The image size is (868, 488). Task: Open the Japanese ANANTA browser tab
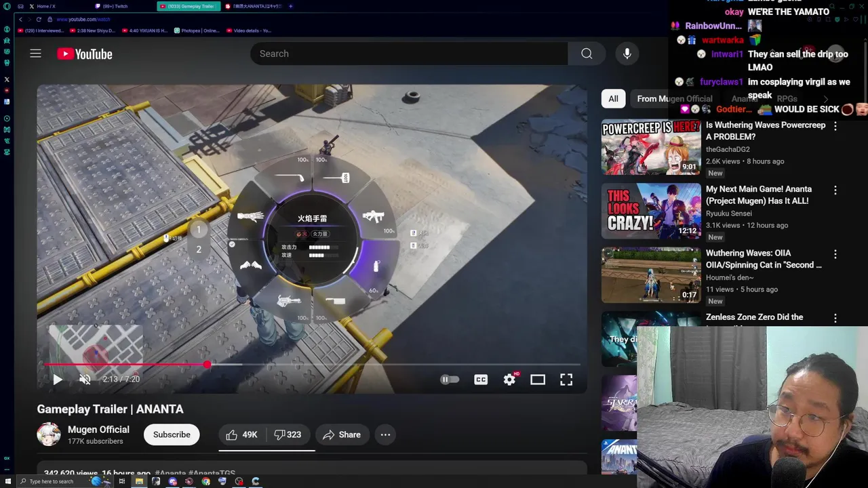click(252, 6)
